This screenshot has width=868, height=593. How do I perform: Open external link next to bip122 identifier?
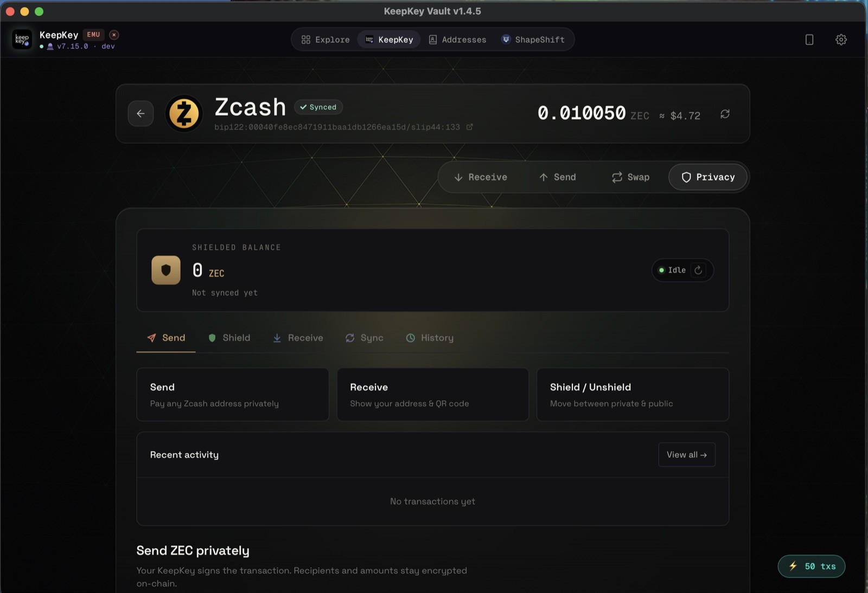[x=470, y=127]
